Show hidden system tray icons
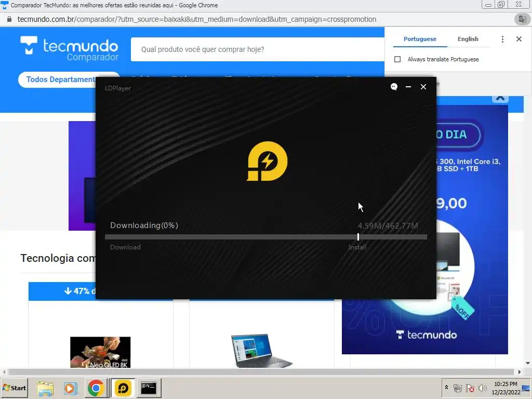The width and height of the screenshot is (532, 399). click(446, 388)
